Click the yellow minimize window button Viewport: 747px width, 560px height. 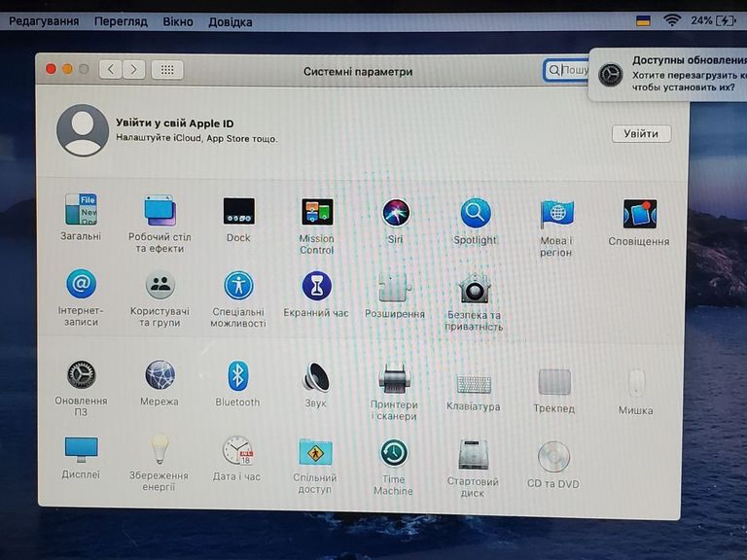[67, 69]
